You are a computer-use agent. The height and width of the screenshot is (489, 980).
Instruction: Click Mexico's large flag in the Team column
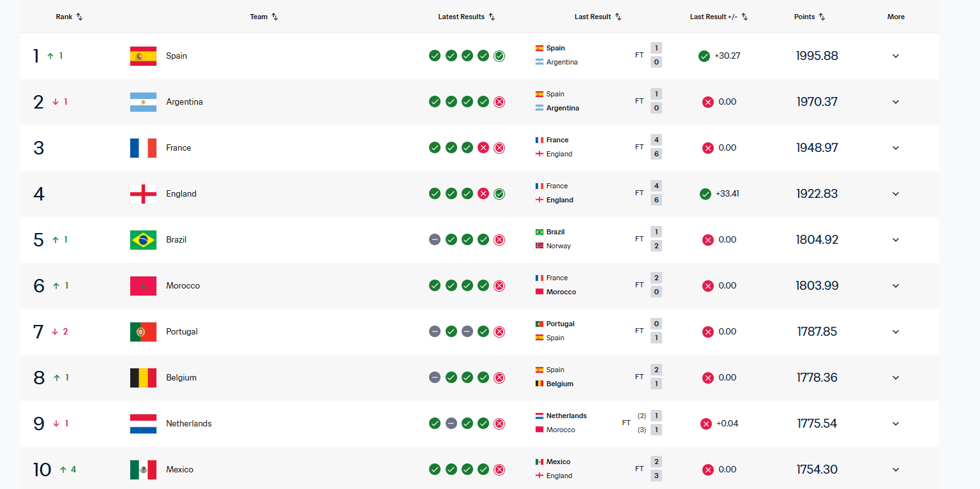[x=143, y=470]
